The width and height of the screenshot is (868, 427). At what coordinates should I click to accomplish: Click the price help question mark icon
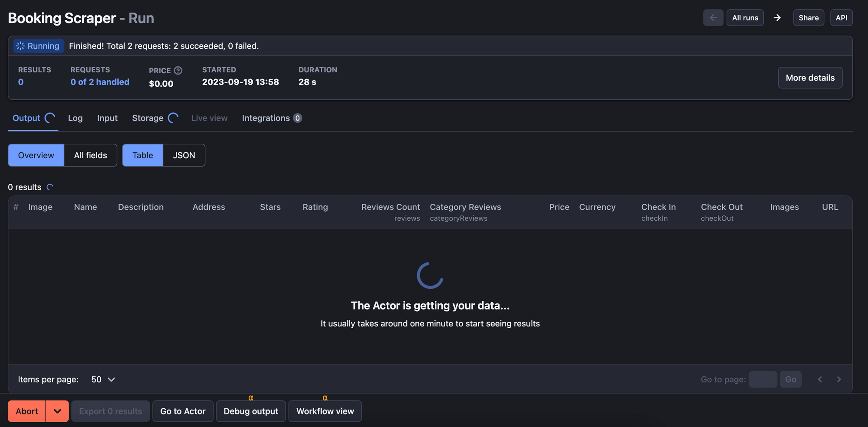(178, 71)
